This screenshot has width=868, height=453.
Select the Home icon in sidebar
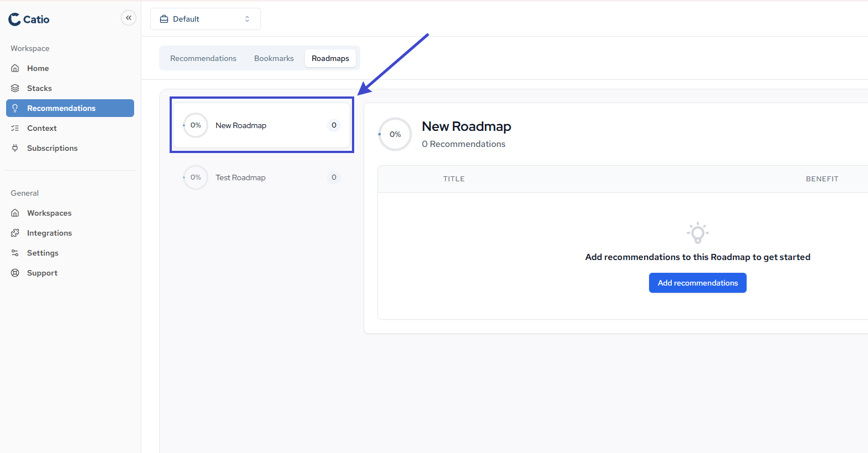[x=15, y=68]
